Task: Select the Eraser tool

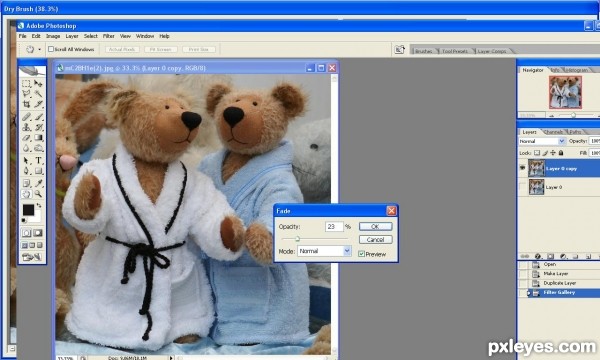Action: coord(26,138)
